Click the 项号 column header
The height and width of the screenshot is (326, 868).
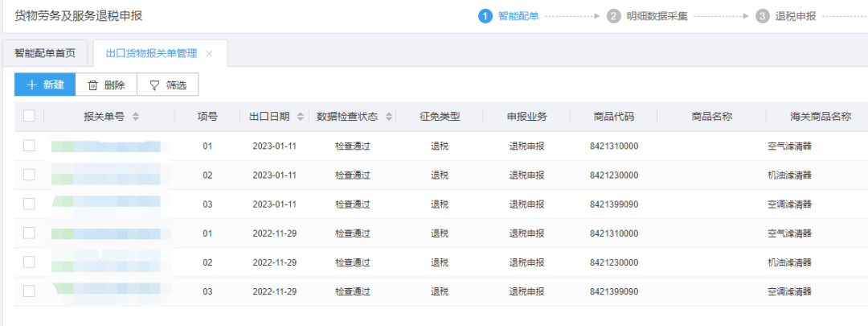207,117
